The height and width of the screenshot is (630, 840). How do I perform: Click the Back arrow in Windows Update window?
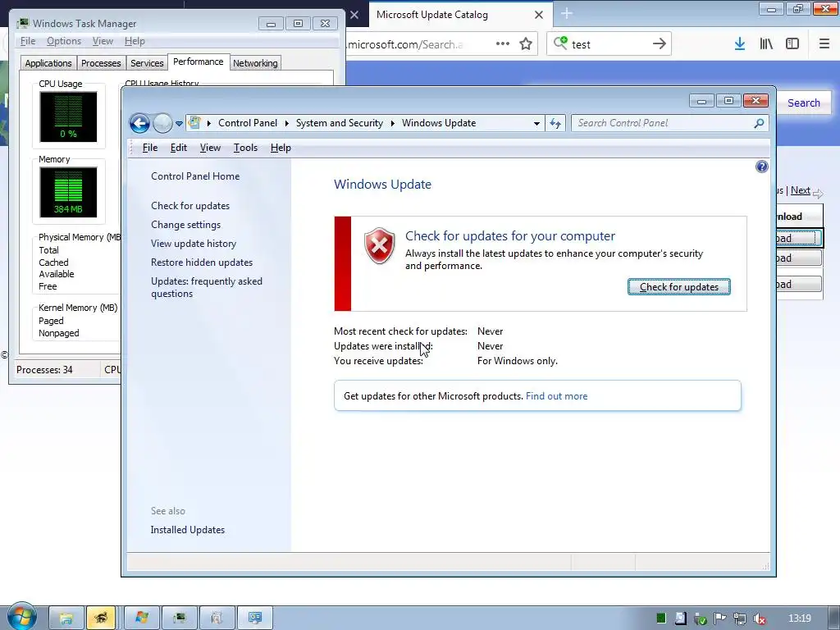pyautogui.click(x=139, y=123)
